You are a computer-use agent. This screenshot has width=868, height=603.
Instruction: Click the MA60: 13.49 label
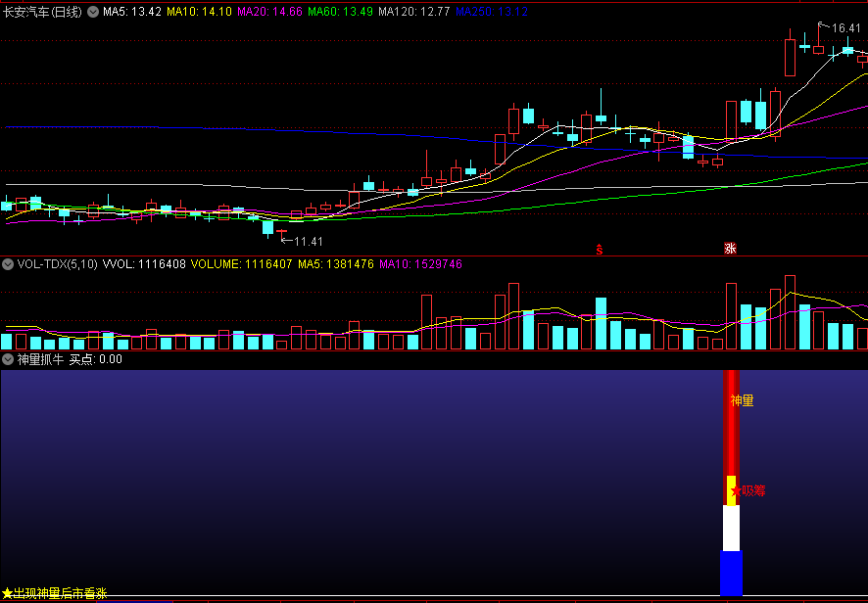click(341, 12)
